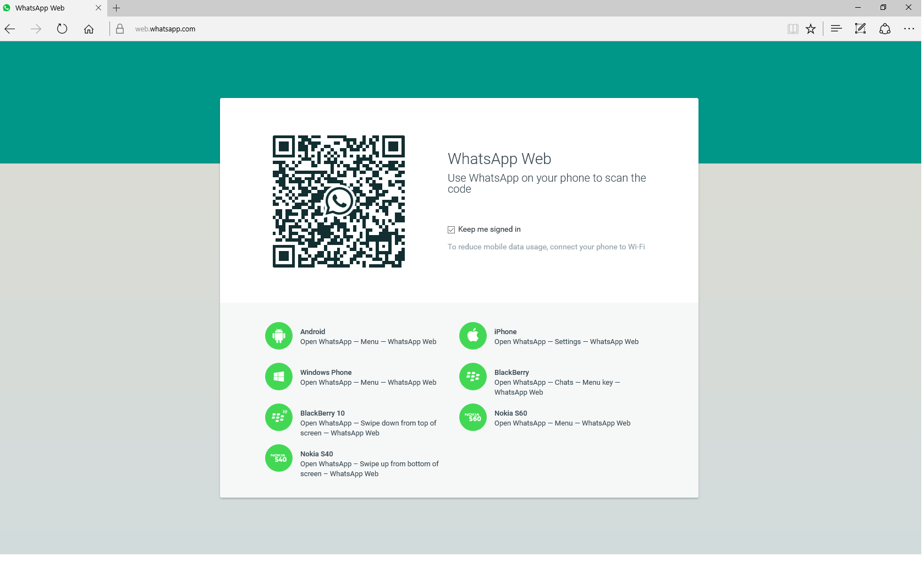Click the WhatsApp favicon on the tab
924x578 pixels.
click(7, 8)
